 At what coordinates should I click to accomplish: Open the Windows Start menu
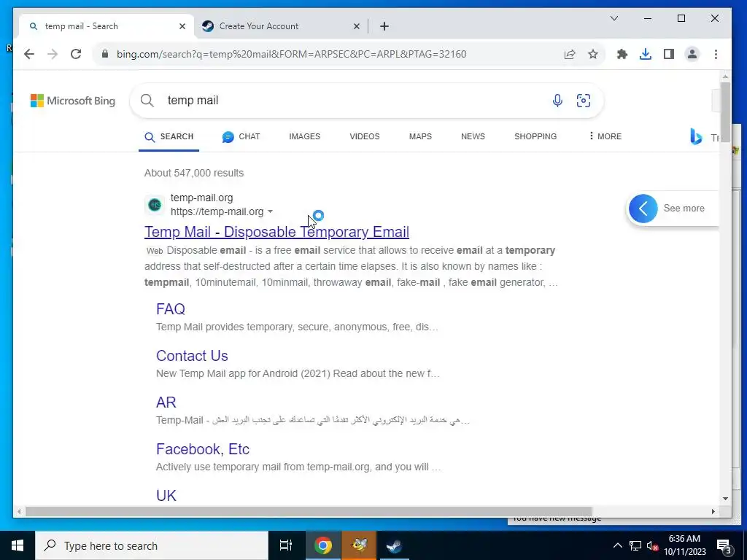pyautogui.click(x=18, y=545)
